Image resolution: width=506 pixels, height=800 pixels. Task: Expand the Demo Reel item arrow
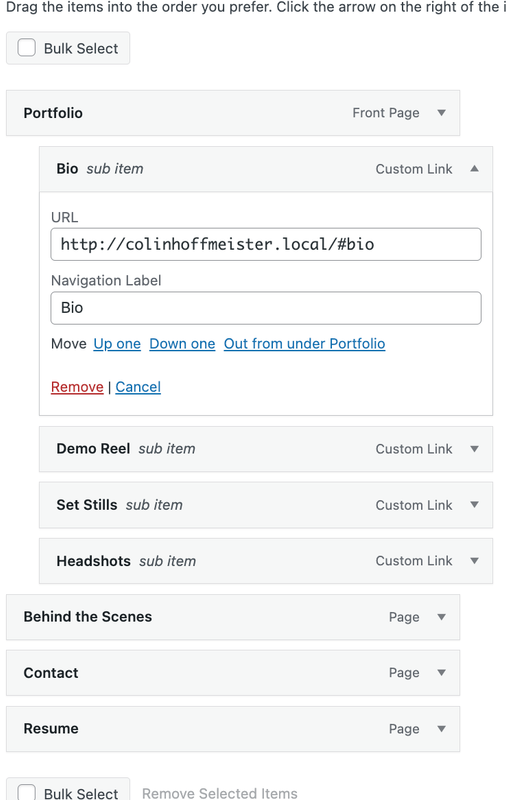tap(474, 449)
